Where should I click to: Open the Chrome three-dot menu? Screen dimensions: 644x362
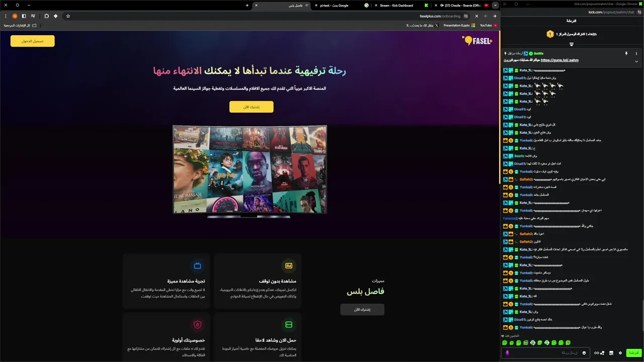pos(6,16)
